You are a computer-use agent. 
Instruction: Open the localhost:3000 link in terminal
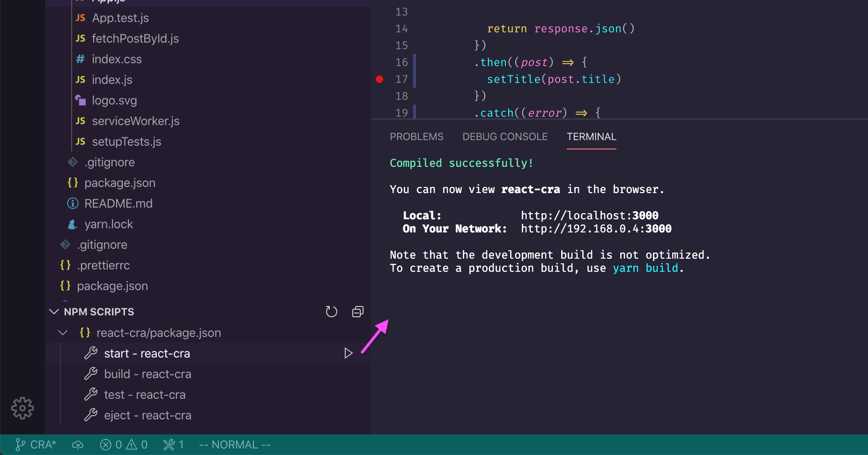coord(589,216)
